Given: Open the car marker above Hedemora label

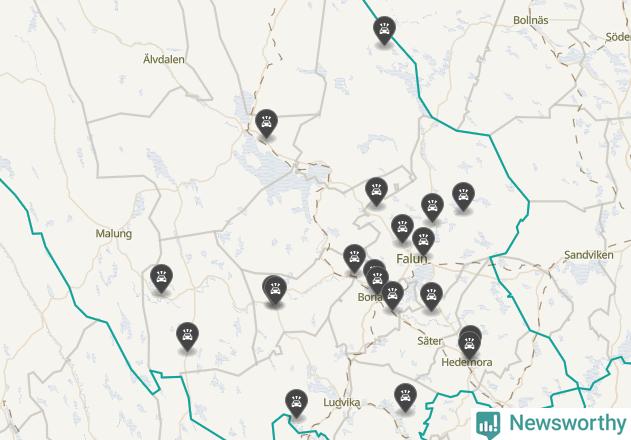Looking at the screenshot, I should (470, 343).
